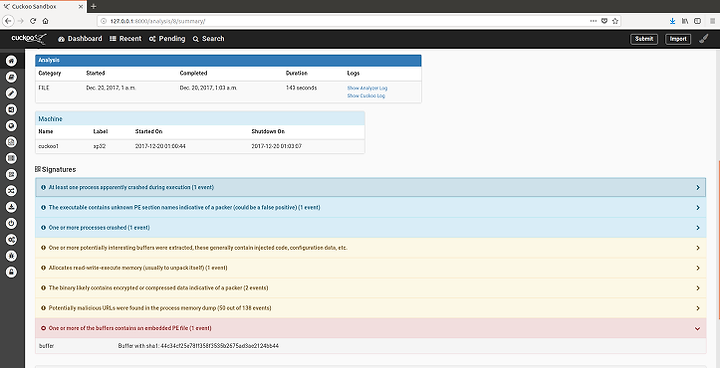Screen dimensions: 720x368
Task: Click the 'FILE' category cell
Action: point(44,88)
